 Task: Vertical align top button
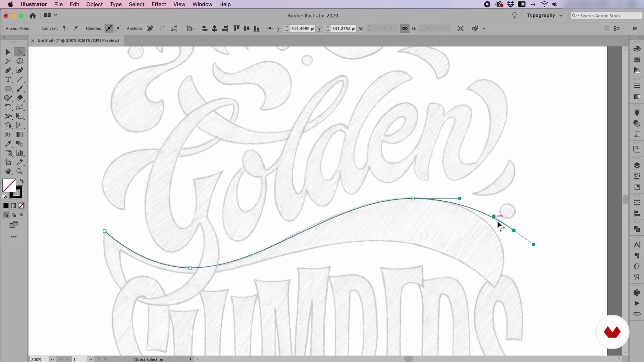(x=236, y=28)
